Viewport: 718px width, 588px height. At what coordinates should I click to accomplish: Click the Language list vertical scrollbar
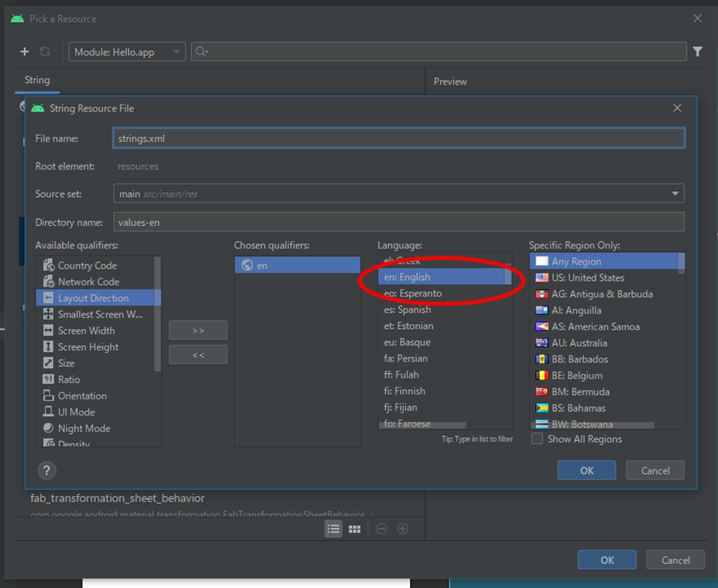coord(507,274)
